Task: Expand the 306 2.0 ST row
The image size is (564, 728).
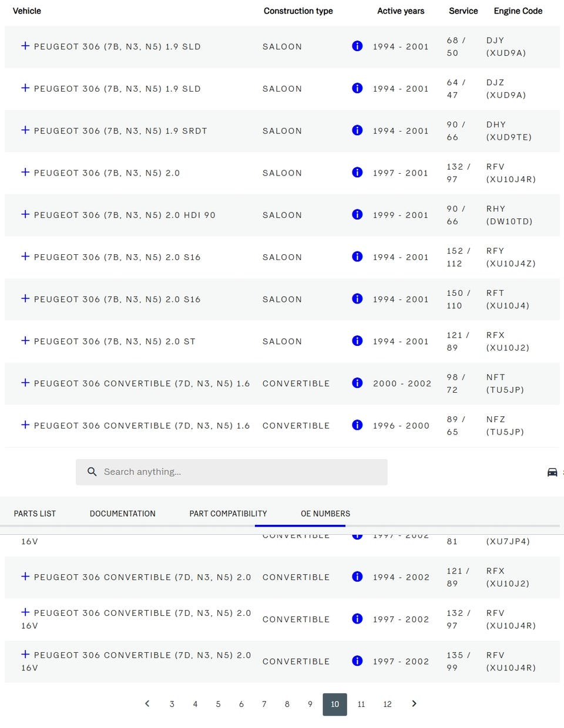Action: 25,341
